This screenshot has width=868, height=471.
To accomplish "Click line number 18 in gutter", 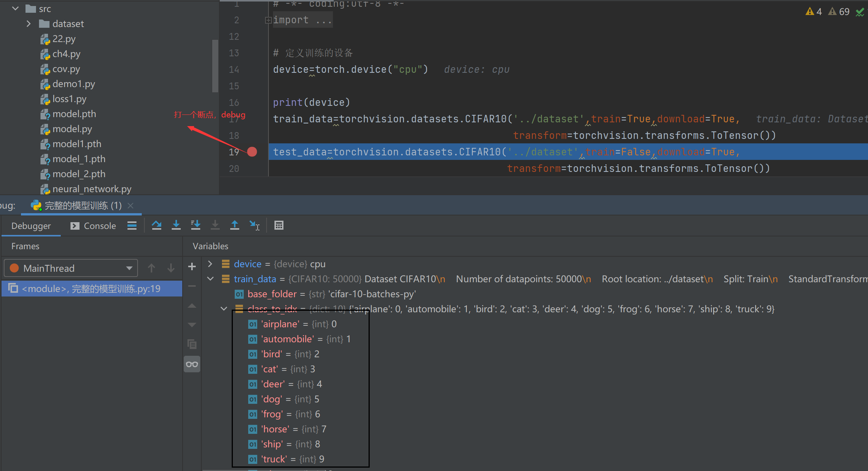I will tap(234, 135).
